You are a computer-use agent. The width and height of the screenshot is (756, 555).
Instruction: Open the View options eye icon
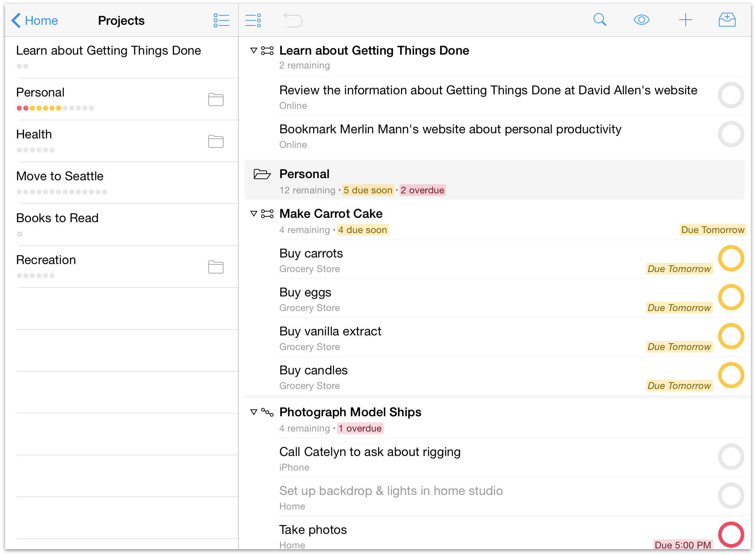pos(641,20)
